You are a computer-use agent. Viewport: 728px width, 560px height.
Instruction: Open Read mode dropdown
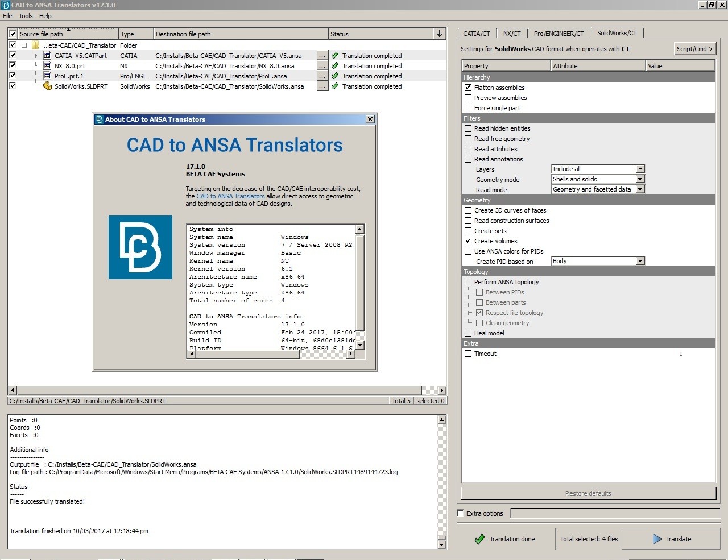598,189
